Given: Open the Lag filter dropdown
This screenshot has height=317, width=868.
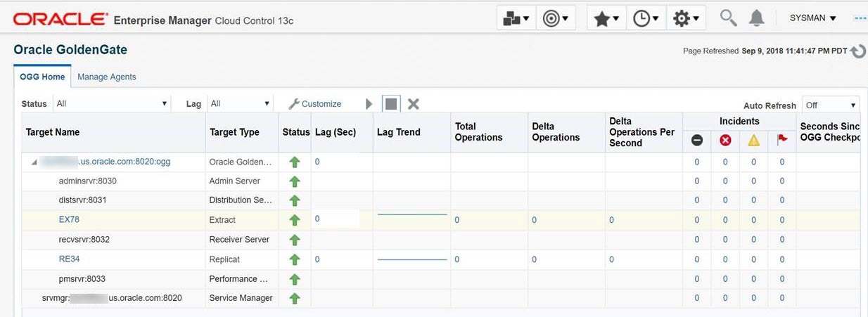Looking at the screenshot, I should [x=239, y=104].
